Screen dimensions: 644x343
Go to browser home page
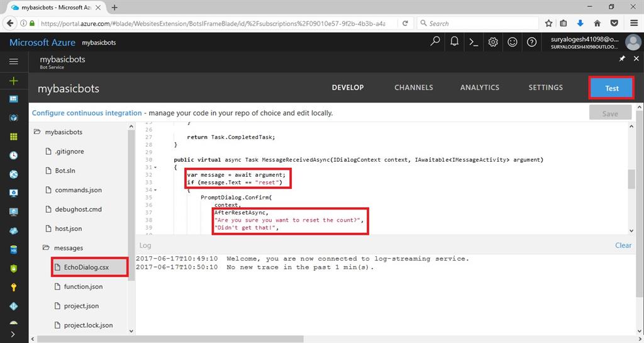tap(597, 23)
